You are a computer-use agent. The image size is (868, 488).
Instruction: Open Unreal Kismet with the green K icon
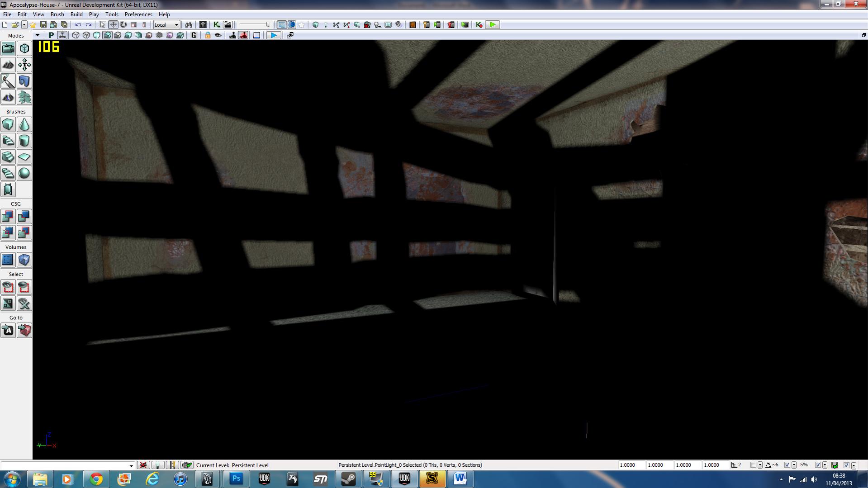217,25
